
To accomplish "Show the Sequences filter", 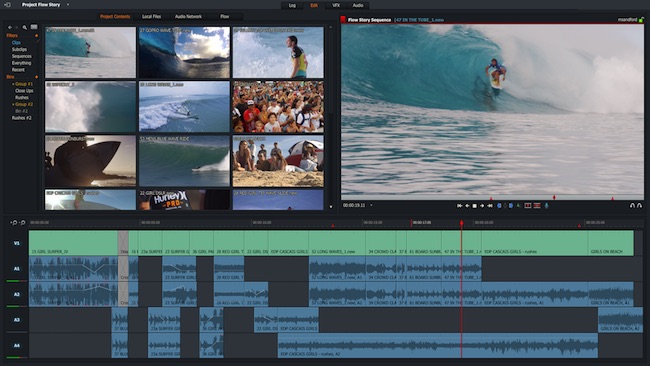I will pyautogui.click(x=22, y=56).
